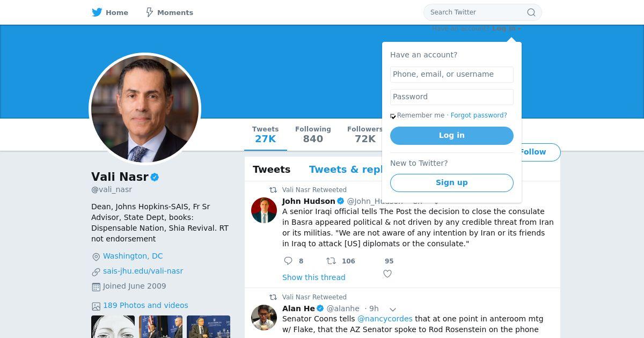Click the search magnifier icon
Screen dimensions: 644x338
coord(531,12)
